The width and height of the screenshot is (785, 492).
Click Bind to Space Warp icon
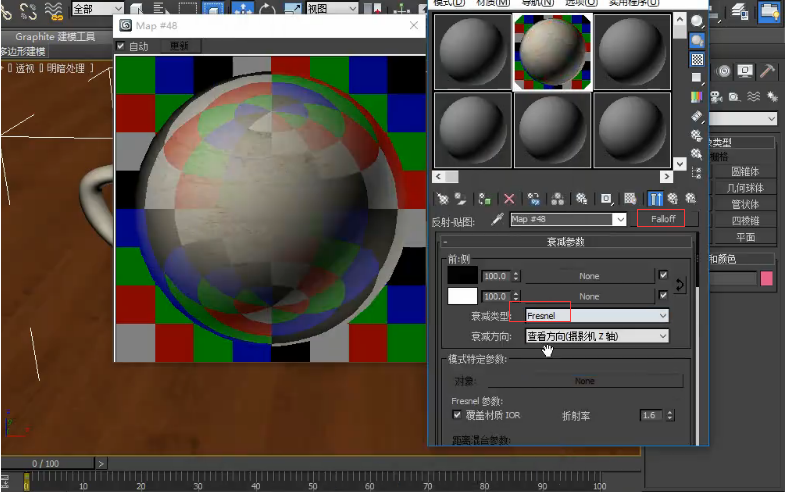coord(53,11)
